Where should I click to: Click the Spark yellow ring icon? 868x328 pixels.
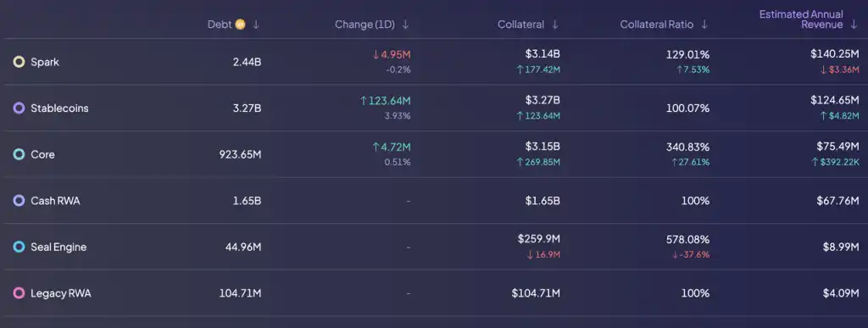(19, 62)
